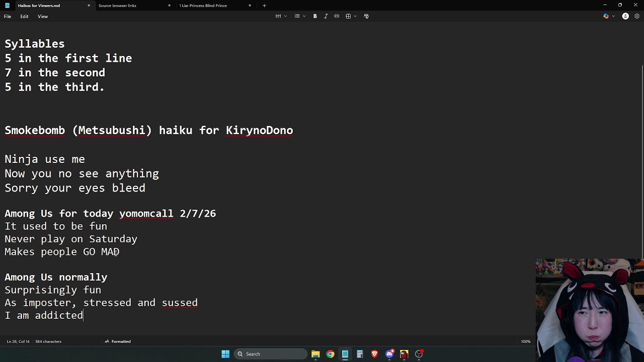Open the View menu
The image size is (644, 362).
click(43, 17)
